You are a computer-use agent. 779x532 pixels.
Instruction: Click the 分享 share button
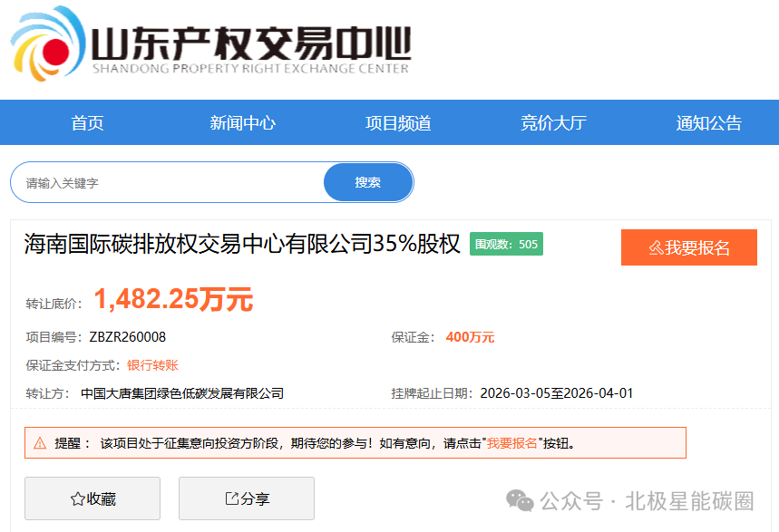(x=246, y=498)
